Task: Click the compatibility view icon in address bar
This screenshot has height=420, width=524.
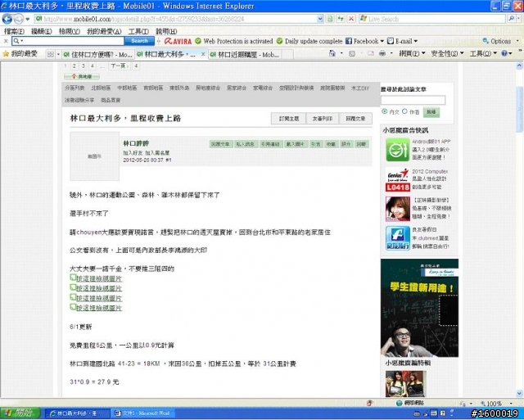Action: click(330, 19)
